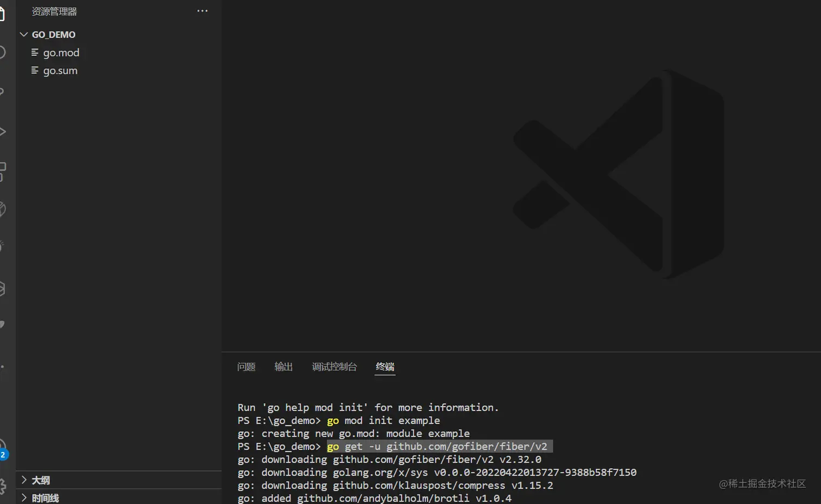Switch to the 问题 panel tab
This screenshot has width=821, height=504.
tap(246, 367)
